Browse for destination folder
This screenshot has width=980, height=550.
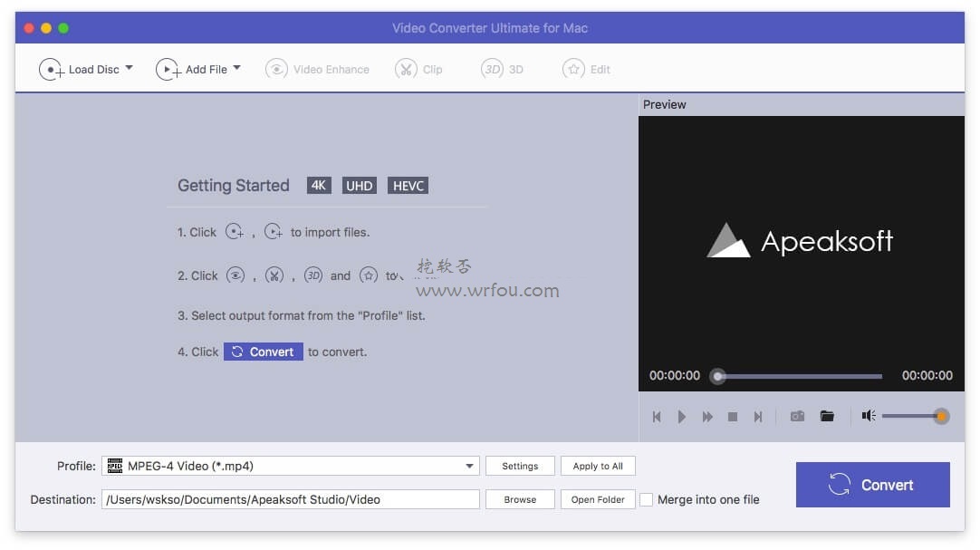click(x=520, y=499)
